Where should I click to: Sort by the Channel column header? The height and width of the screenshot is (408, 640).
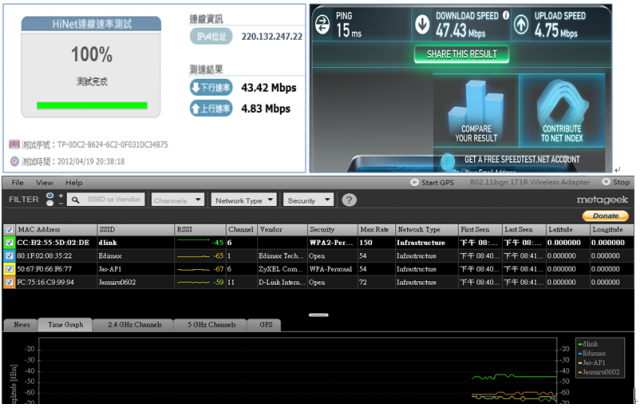point(241,230)
